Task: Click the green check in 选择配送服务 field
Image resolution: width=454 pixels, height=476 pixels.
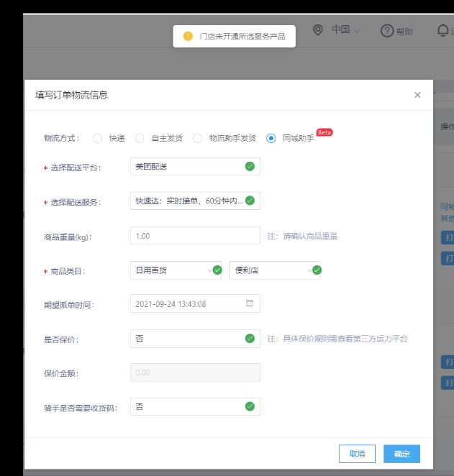Action: 250,201
